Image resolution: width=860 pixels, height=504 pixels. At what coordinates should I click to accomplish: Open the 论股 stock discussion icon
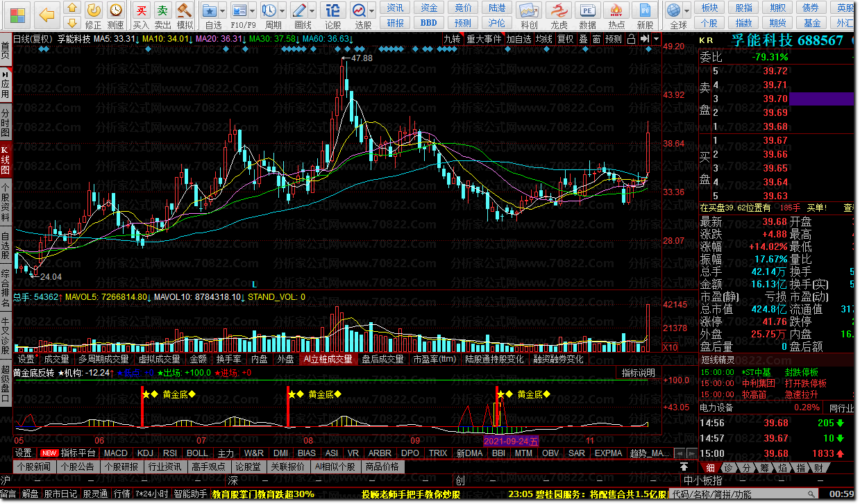(x=333, y=10)
